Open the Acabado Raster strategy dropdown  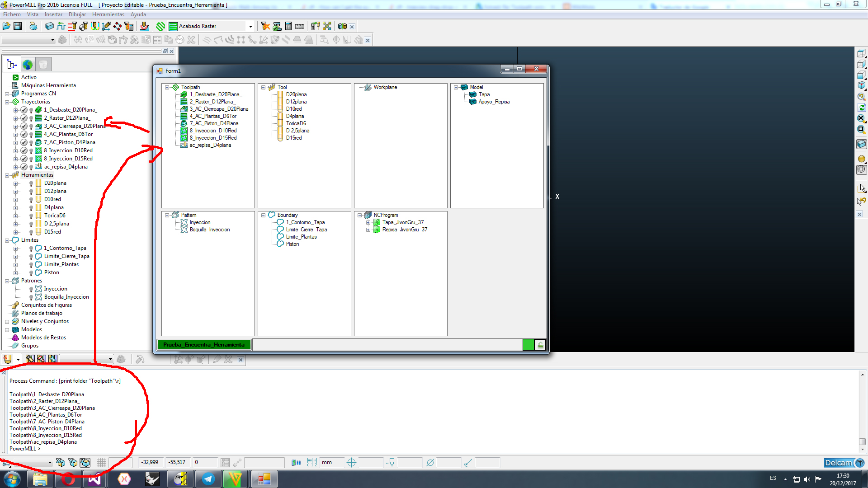[x=250, y=26]
